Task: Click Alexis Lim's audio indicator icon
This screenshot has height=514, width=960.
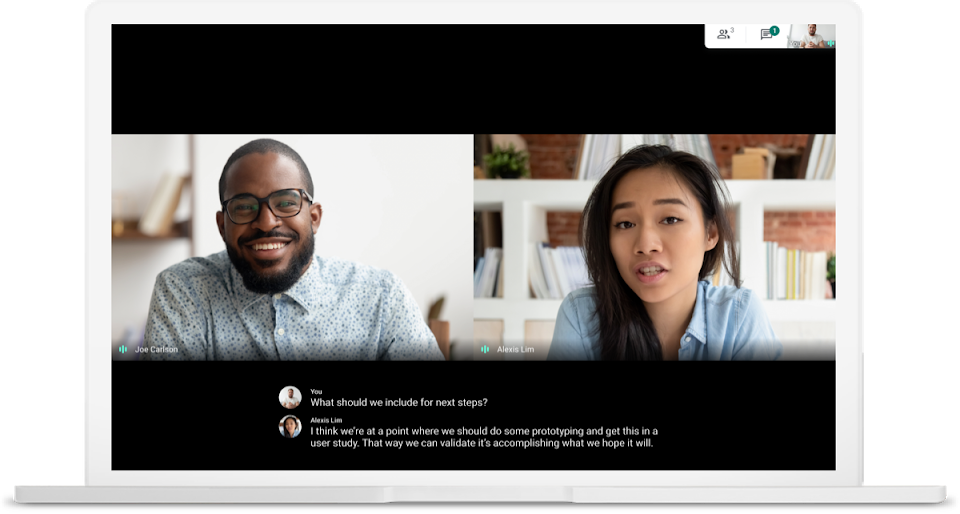Action: (485, 349)
